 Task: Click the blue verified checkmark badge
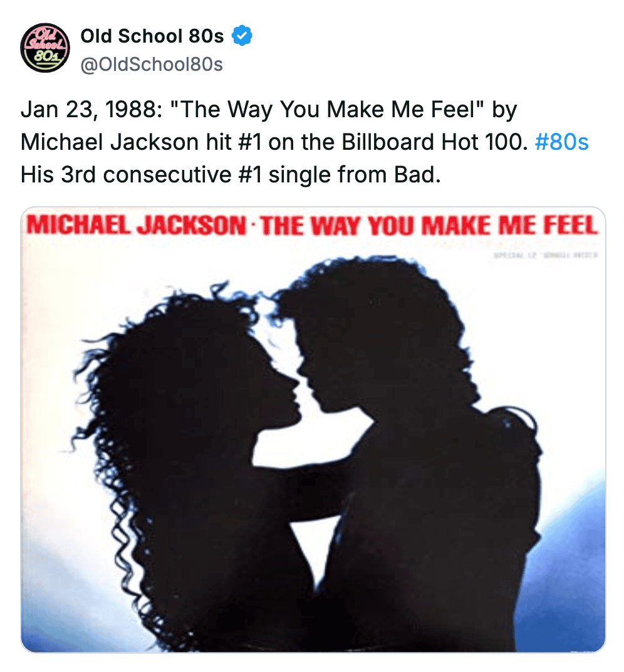tap(242, 36)
